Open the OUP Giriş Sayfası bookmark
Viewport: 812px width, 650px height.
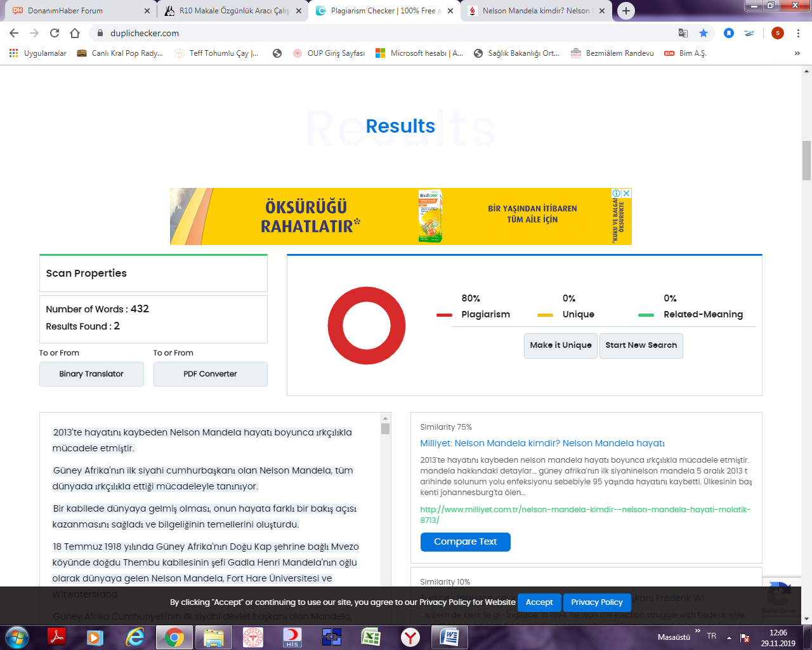[329, 53]
